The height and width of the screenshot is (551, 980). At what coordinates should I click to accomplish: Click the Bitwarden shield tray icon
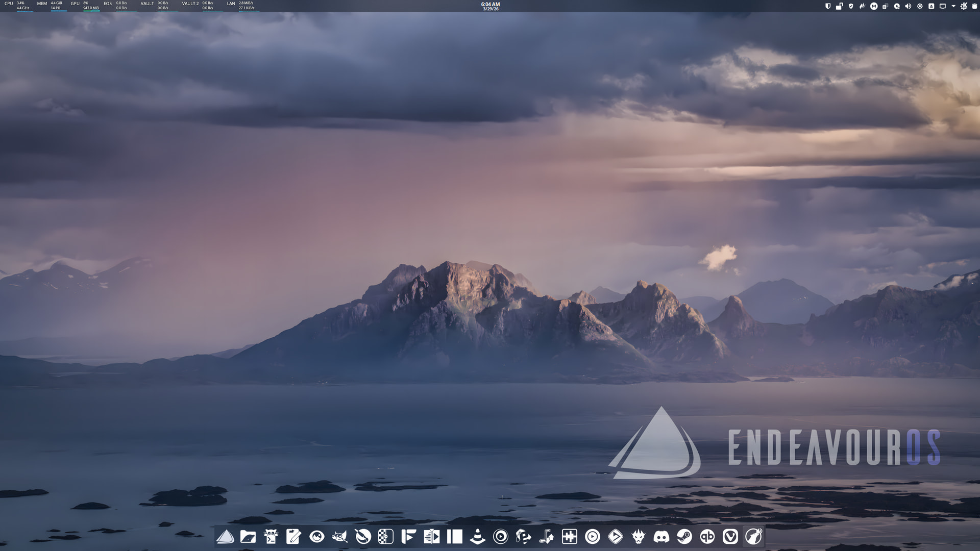point(828,6)
